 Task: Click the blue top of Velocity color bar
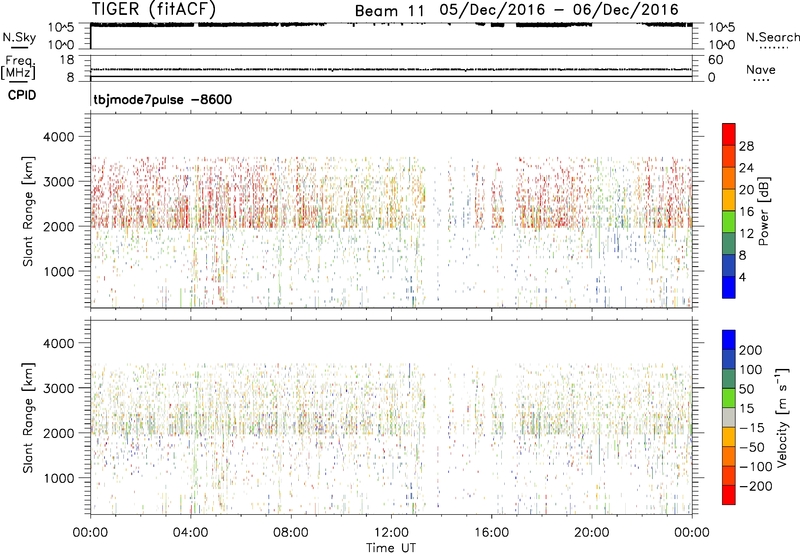(729, 340)
